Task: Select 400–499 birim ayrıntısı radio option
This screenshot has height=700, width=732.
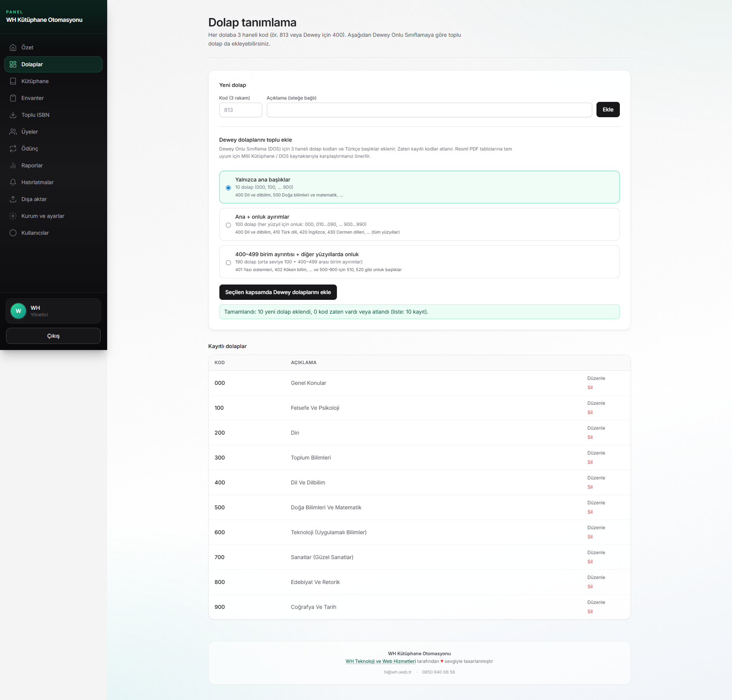Action: 228,263
